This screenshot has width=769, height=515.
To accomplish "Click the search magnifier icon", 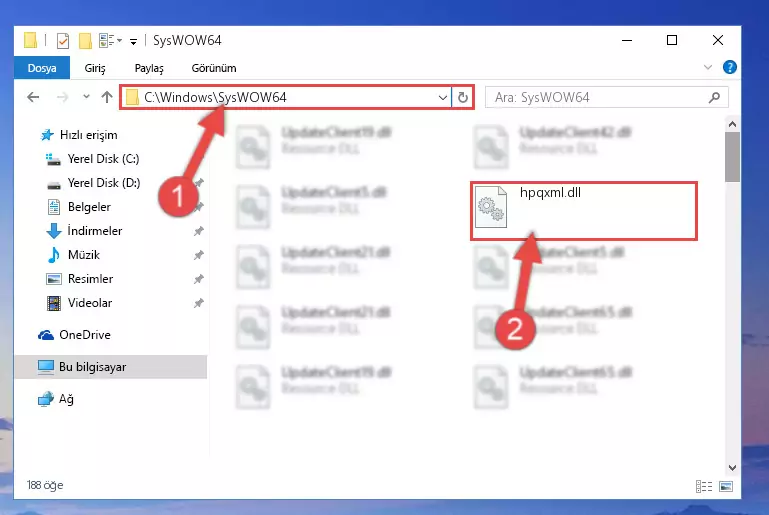I will pos(715,97).
